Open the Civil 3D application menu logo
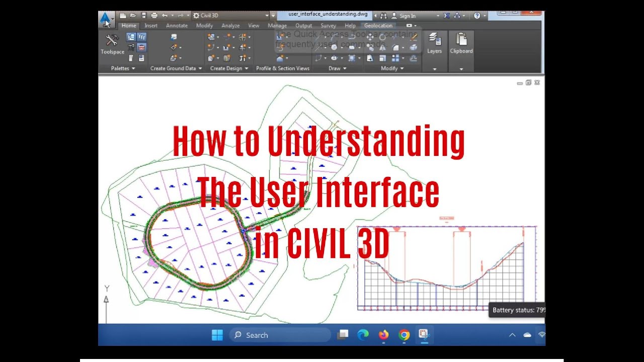The height and width of the screenshot is (362, 644). point(105,19)
